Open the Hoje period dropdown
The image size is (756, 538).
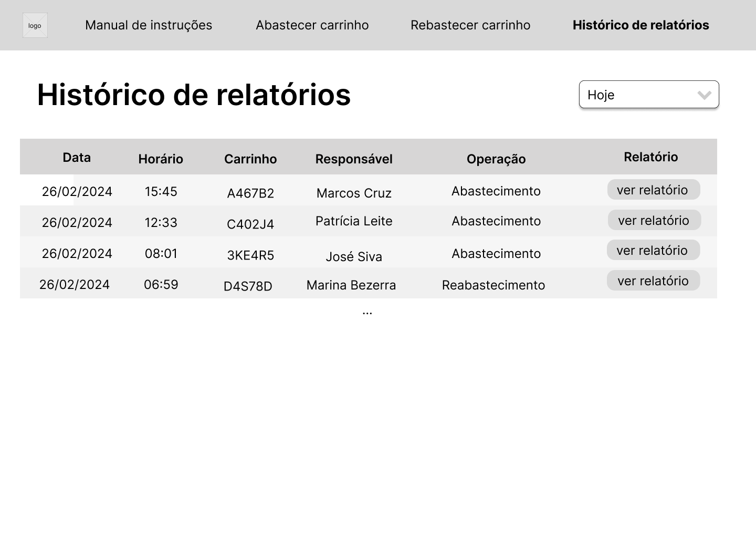click(649, 95)
